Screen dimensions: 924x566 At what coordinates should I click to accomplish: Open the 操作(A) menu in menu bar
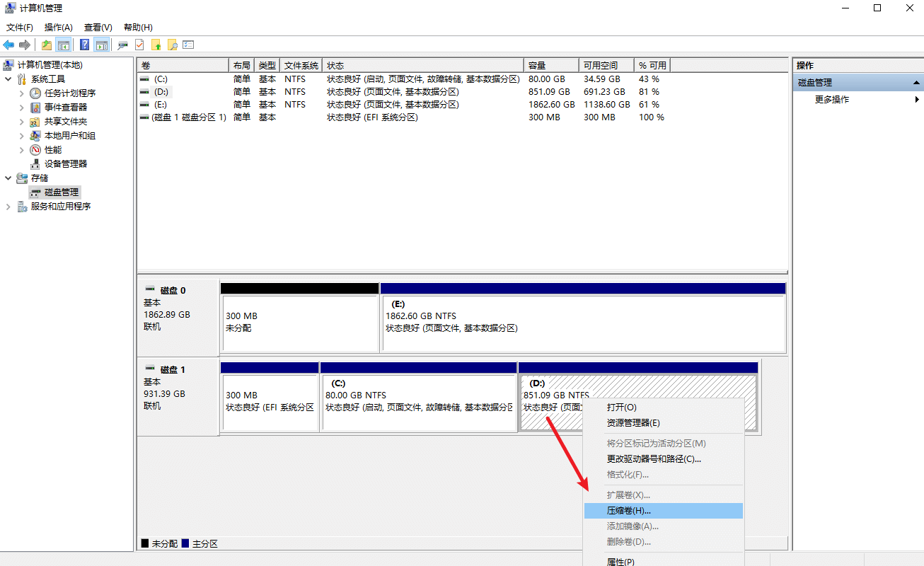pyautogui.click(x=58, y=28)
